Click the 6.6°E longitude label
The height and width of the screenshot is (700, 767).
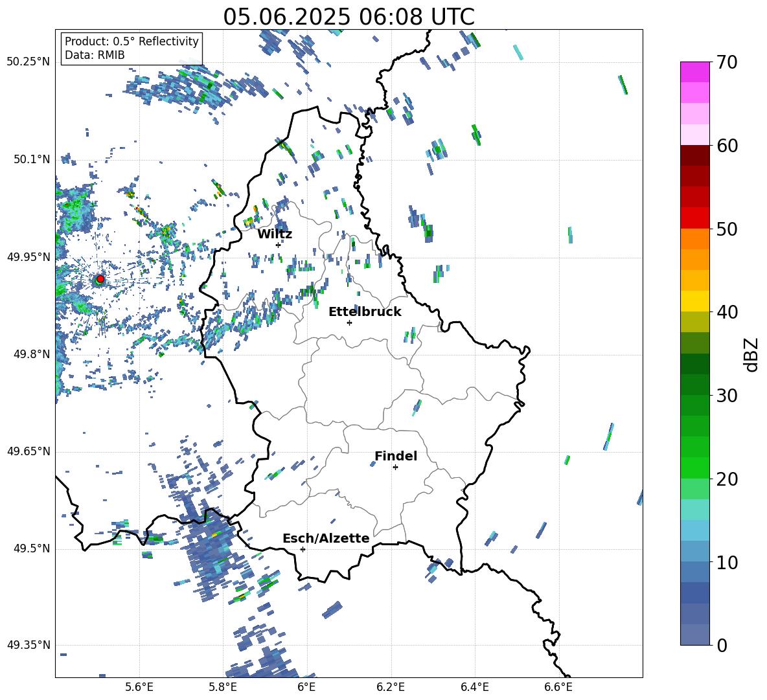558,688
